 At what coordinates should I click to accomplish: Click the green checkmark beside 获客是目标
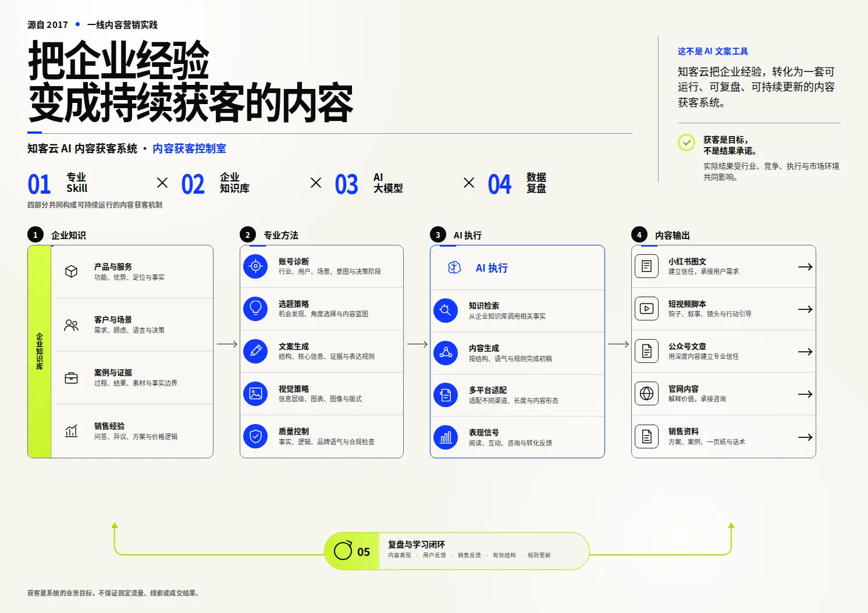click(x=686, y=142)
